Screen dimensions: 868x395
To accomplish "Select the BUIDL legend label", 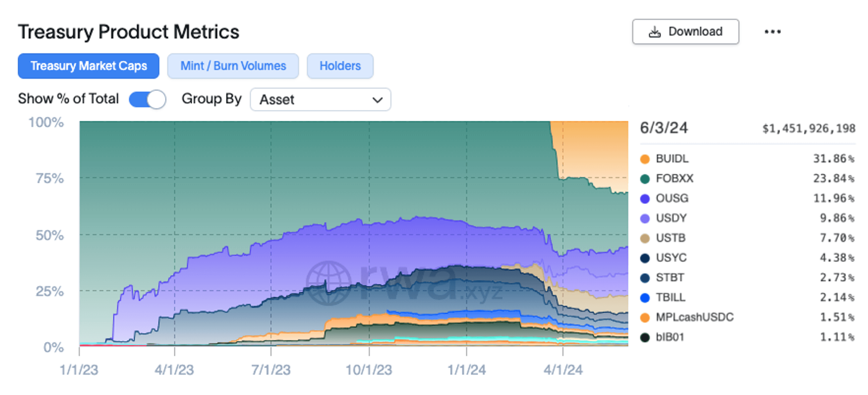I will coord(672,159).
